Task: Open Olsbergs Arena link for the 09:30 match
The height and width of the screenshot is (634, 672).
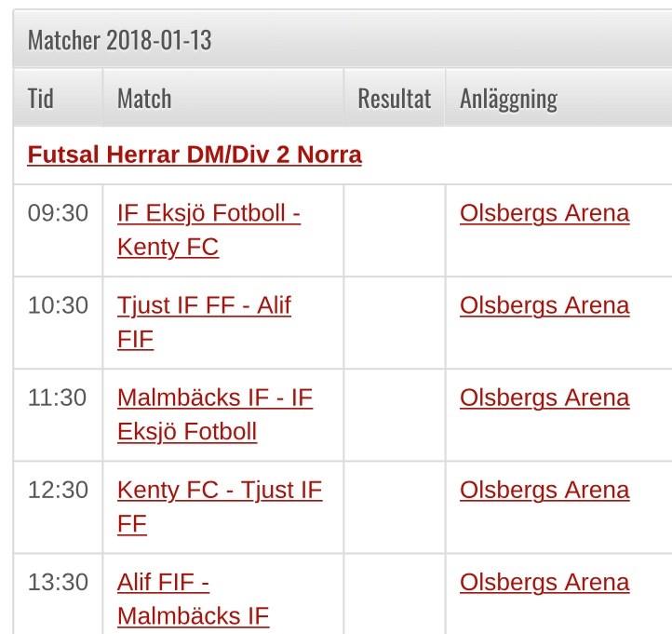Action: (x=544, y=213)
